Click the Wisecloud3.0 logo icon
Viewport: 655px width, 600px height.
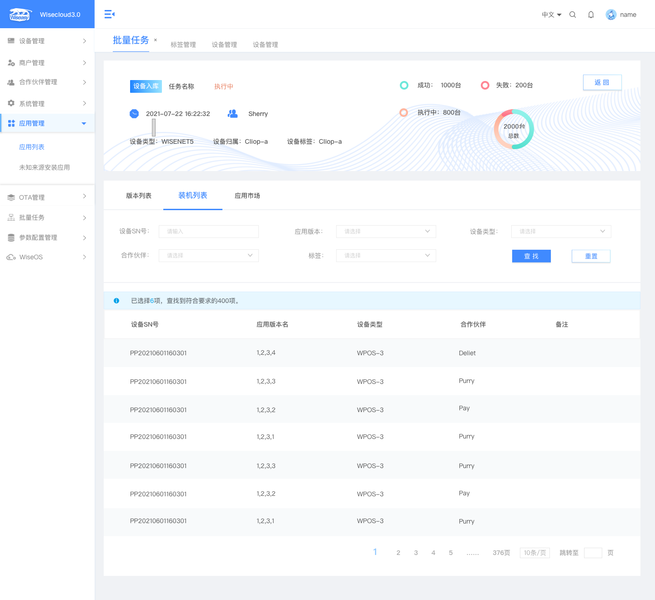pyautogui.click(x=20, y=15)
